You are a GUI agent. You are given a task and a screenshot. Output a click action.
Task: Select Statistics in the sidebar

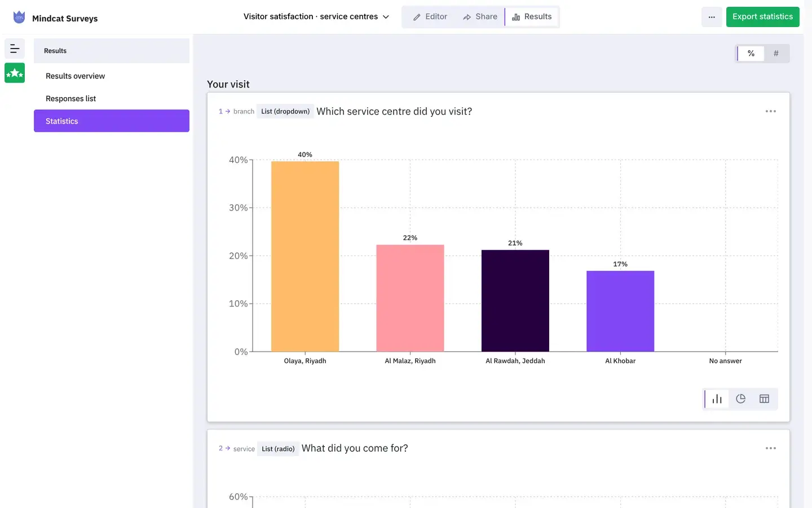coord(112,121)
